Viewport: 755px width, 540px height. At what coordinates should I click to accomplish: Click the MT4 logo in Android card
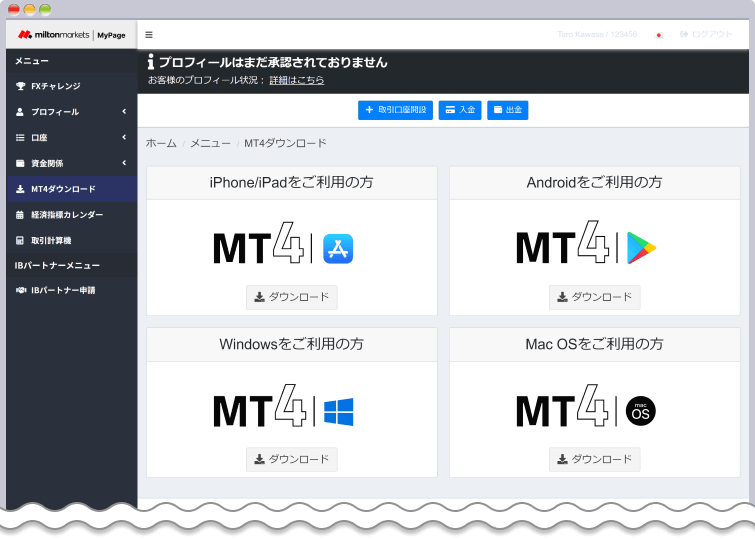tap(562, 242)
